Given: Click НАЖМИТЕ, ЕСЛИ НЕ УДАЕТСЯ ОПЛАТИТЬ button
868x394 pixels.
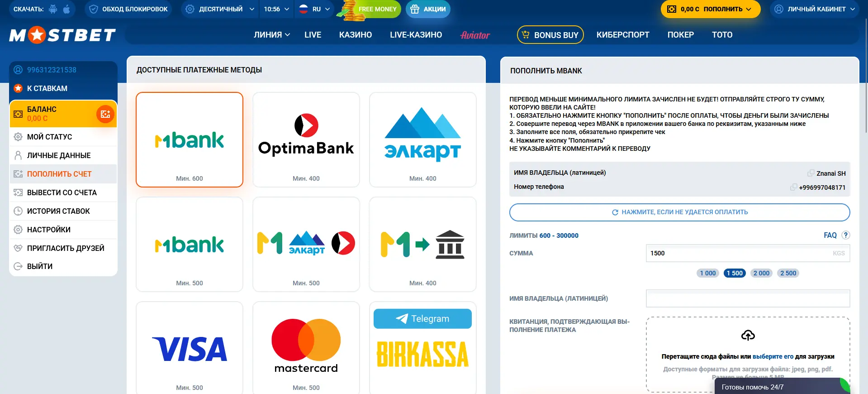Looking at the screenshot, I should click(x=679, y=212).
